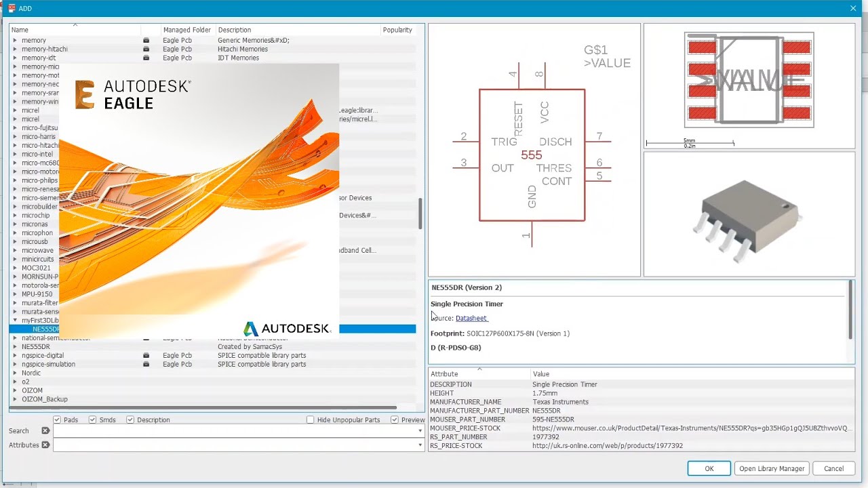Screen dimensions: 868x488
Task: Expand the Nordic library
Action: click(x=15, y=373)
